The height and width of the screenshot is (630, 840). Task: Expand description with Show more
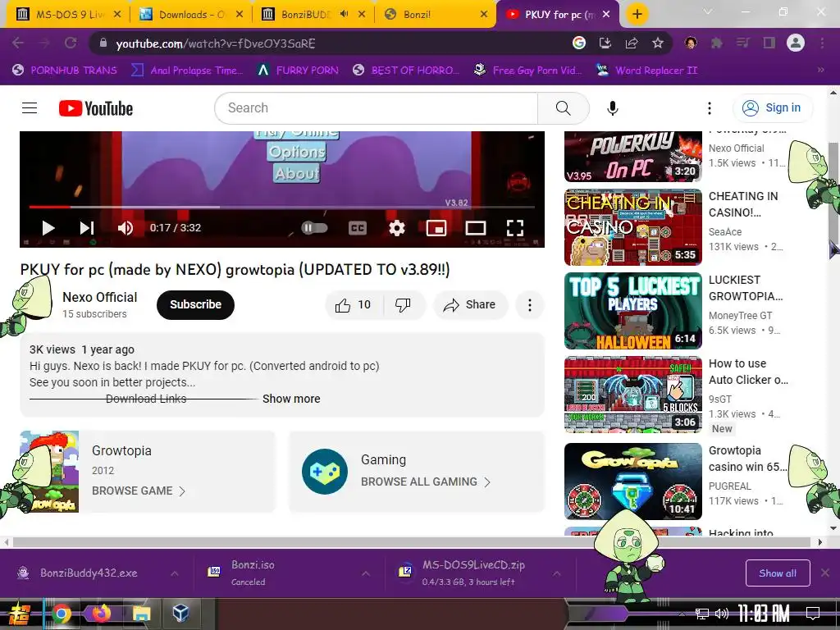(x=291, y=399)
